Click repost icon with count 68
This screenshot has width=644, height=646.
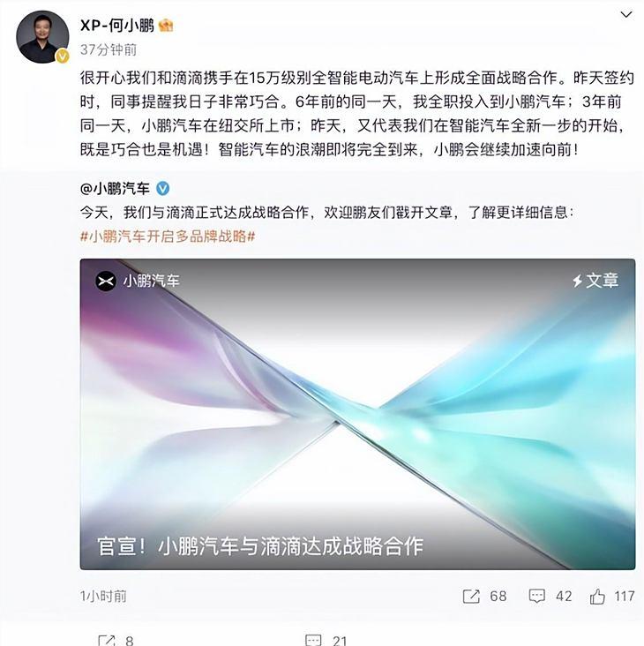471,597
